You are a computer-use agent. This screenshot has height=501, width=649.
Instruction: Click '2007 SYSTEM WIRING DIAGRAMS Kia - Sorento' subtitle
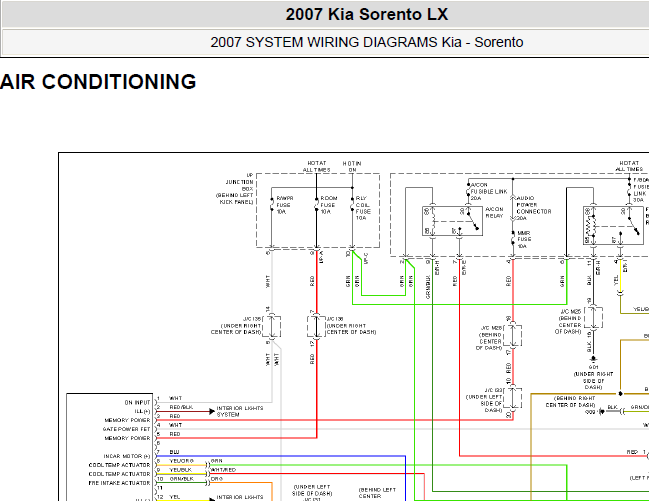pyautogui.click(x=367, y=42)
